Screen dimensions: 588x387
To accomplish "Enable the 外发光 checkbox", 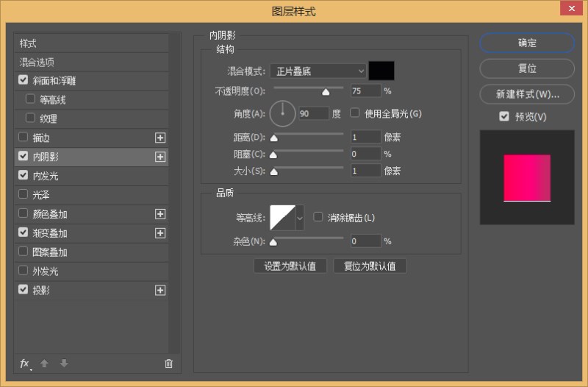I will [x=24, y=270].
